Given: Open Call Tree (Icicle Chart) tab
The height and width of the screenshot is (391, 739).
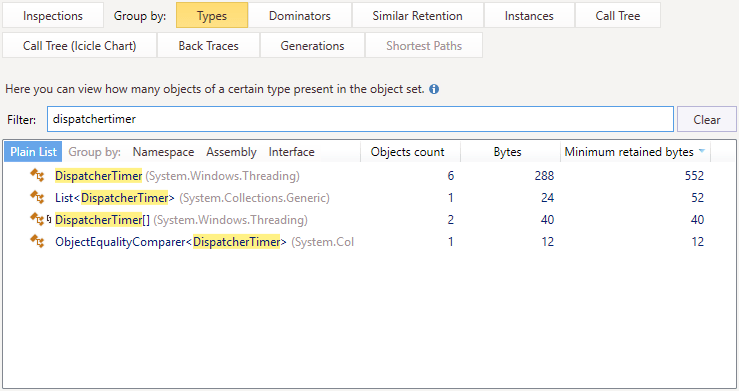Looking at the screenshot, I should pyautogui.click(x=79, y=46).
